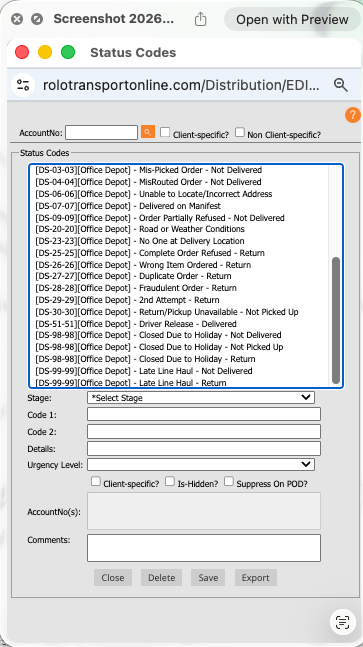Click the Save button
The height and width of the screenshot is (647, 363).
point(208,578)
